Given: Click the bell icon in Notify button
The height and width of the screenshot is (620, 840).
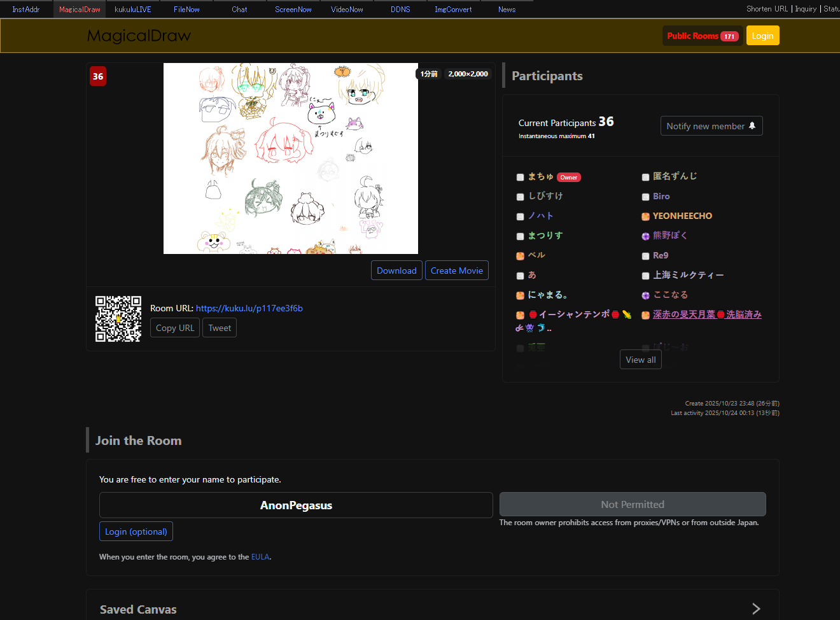Looking at the screenshot, I should 752,126.
